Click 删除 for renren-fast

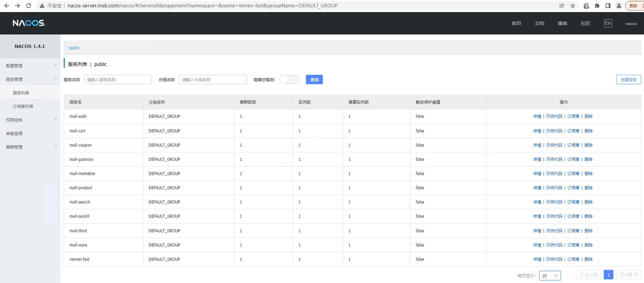588,259
